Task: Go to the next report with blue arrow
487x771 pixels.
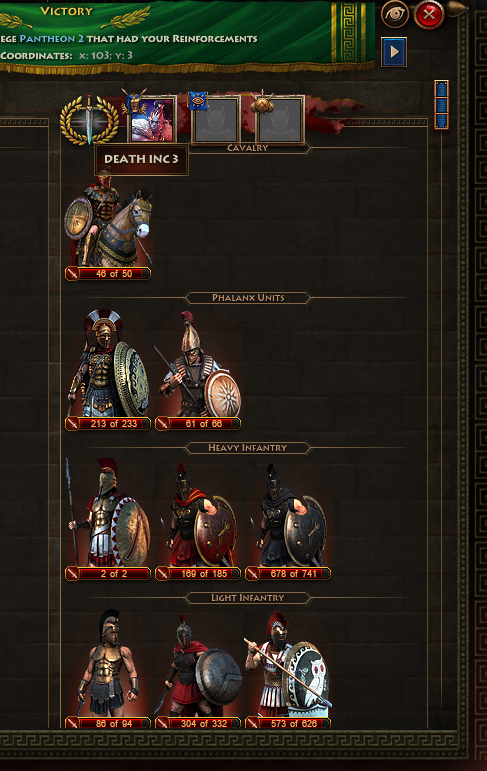Action: [394, 52]
